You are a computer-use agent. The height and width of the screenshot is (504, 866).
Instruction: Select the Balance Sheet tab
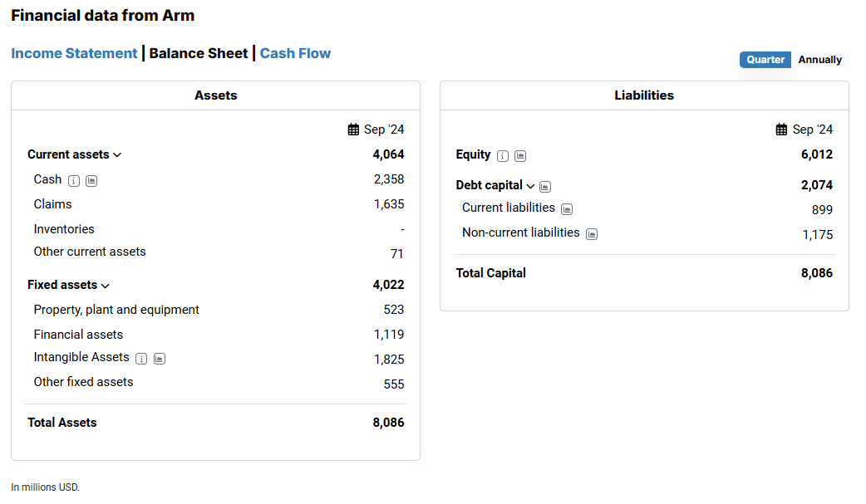pyautogui.click(x=199, y=53)
